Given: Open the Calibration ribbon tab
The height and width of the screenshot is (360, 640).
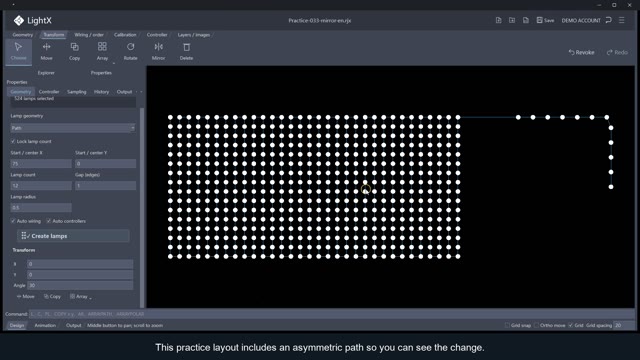Looking at the screenshot, I should coord(125,35).
